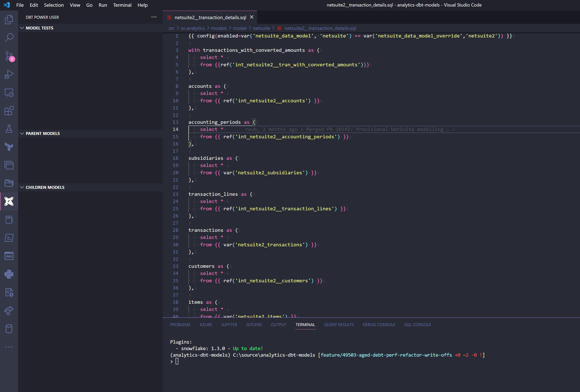Open the File menu

pyautogui.click(x=20, y=5)
